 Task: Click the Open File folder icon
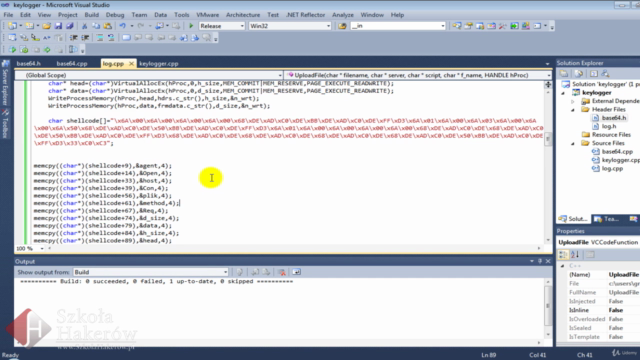(x=47, y=26)
